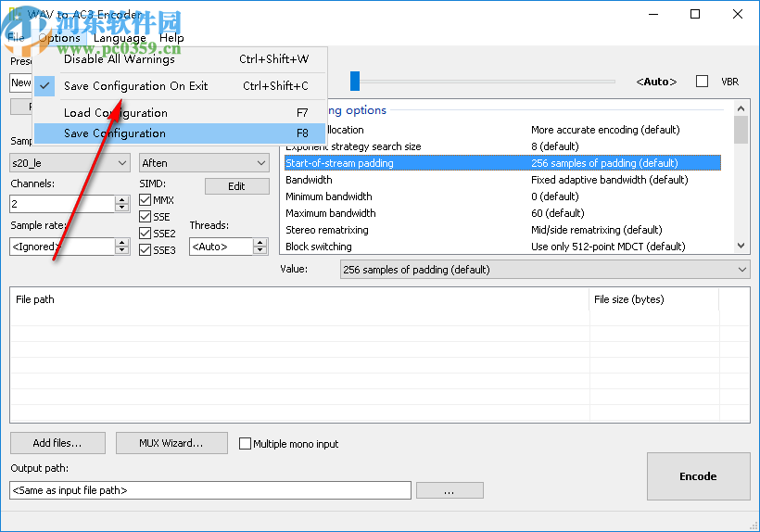Click the Add files... button
The width and height of the screenshot is (760, 532).
pos(57,443)
